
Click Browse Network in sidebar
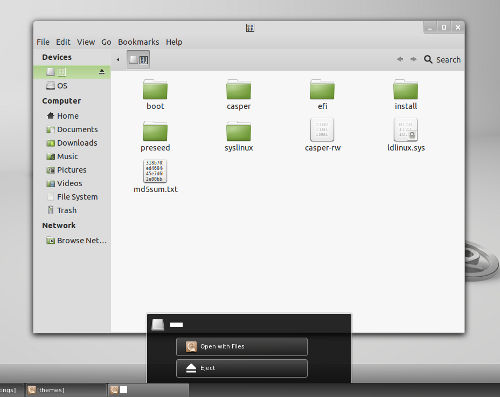(72, 240)
